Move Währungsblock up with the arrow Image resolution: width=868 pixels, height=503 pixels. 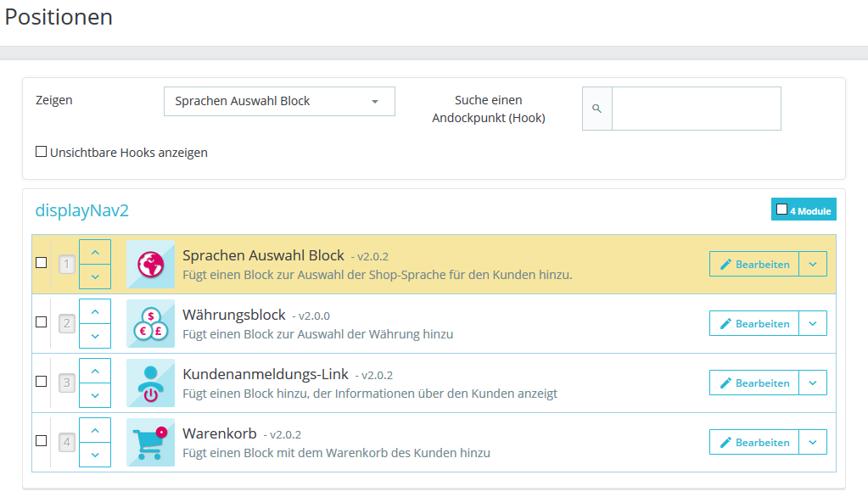tap(95, 311)
